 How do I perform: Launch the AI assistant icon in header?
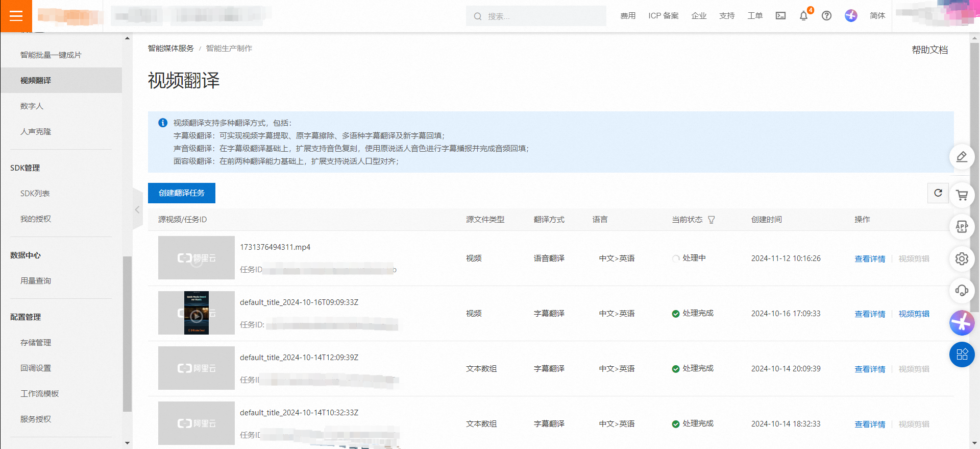pos(850,16)
